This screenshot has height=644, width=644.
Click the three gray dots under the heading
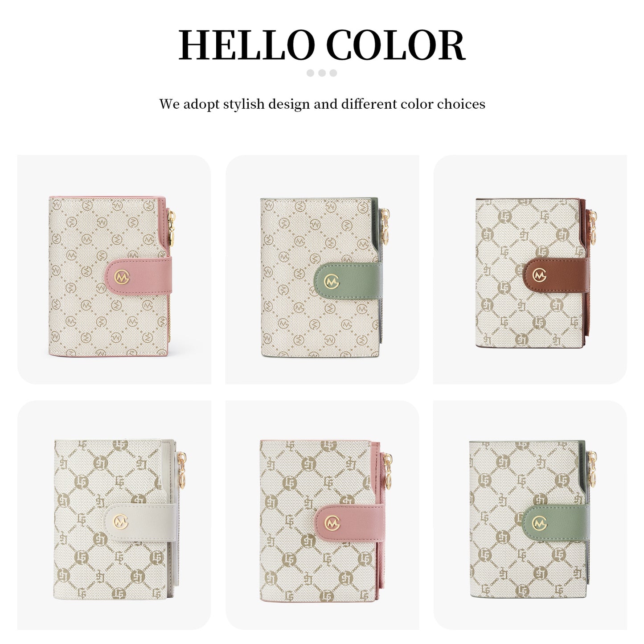tap(322, 73)
